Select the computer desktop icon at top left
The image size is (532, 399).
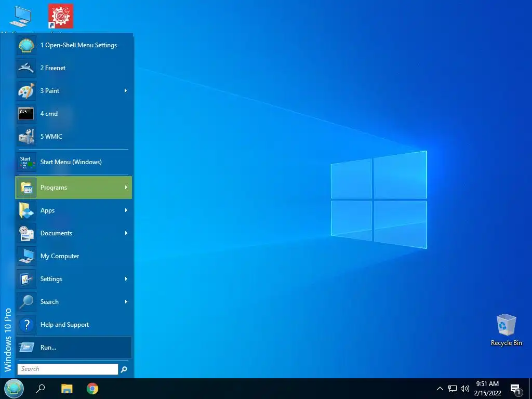click(x=20, y=16)
